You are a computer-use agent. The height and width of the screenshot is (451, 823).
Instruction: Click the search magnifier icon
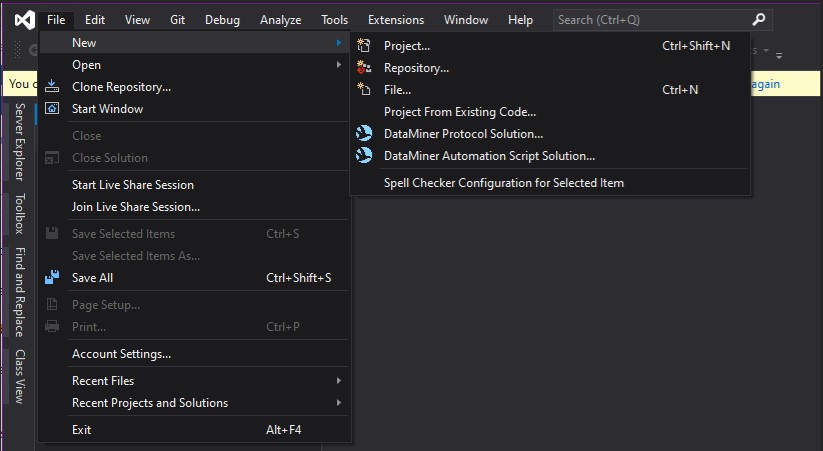point(758,20)
